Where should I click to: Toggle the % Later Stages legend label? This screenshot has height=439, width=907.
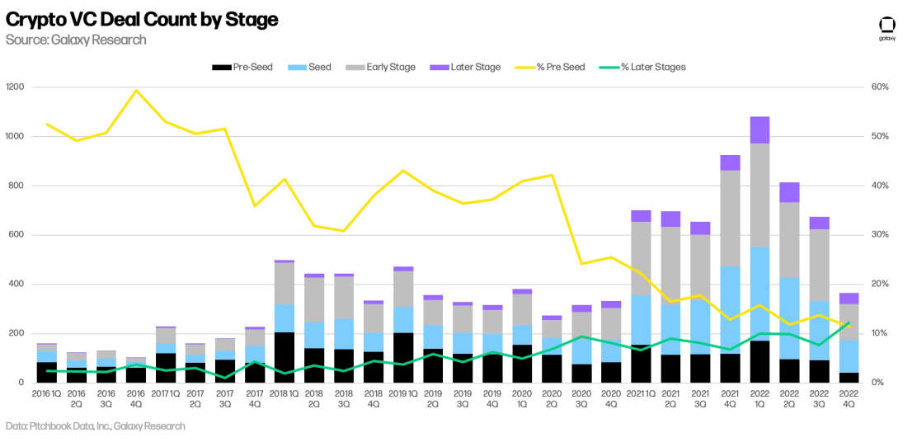pos(653,67)
